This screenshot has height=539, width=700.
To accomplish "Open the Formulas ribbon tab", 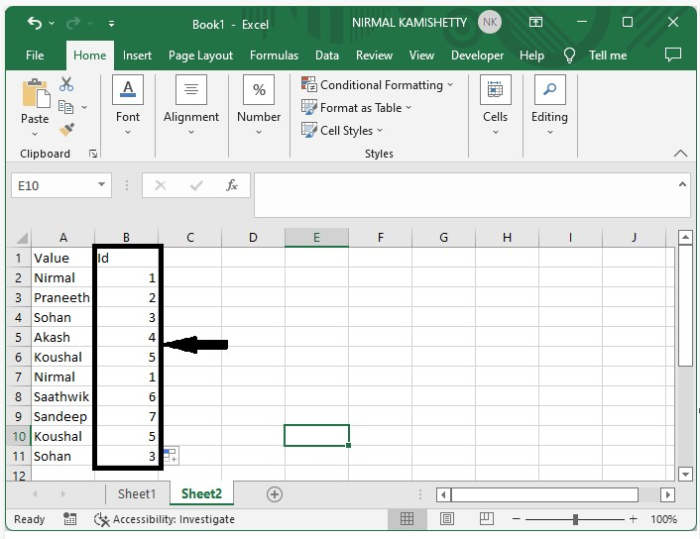I will click(x=273, y=55).
